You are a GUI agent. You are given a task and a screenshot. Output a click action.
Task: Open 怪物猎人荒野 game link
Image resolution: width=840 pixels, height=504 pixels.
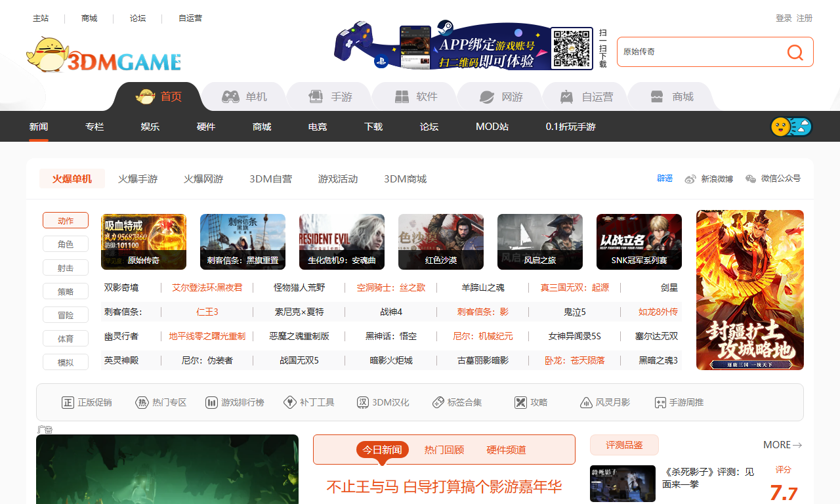point(299,287)
